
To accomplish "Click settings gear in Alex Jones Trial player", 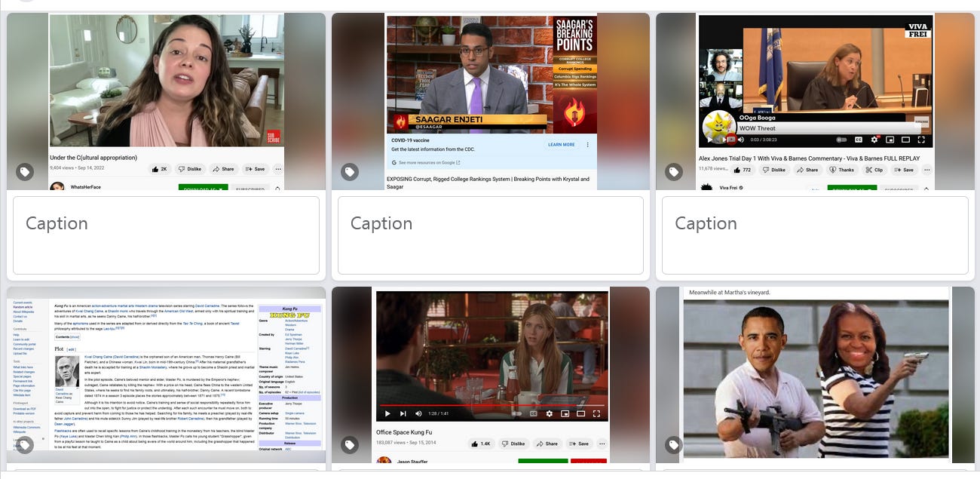I will [x=874, y=140].
